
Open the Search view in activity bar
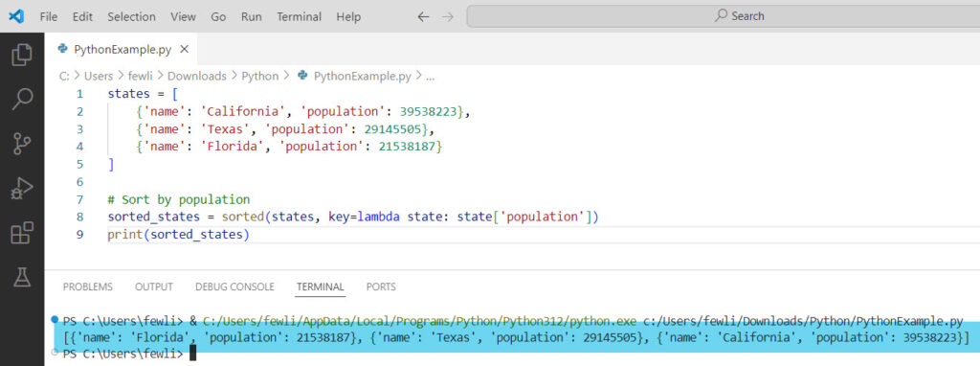[x=22, y=99]
